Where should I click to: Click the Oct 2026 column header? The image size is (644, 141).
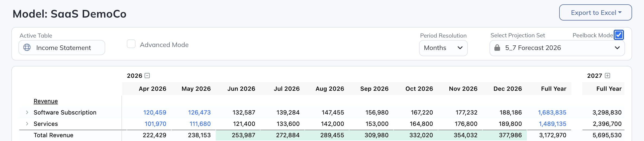pos(419,89)
